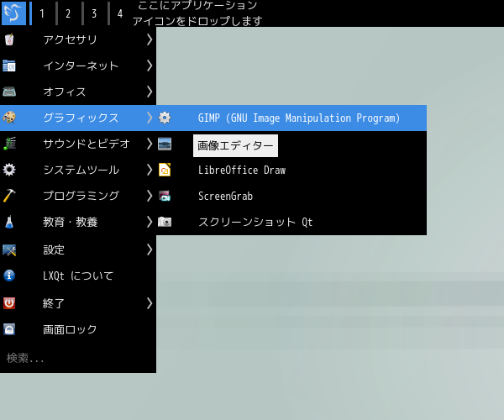504x420 pixels.
Task: Click the 教育・教養 flask icon
Action: pos(9,222)
